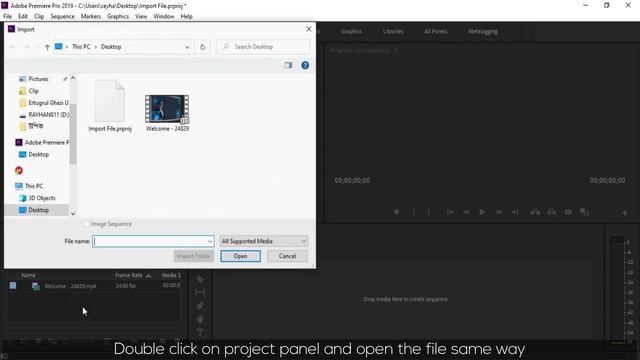Select the RAYHAN811 (D:) drive in the navigation pane

coord(48,115)
